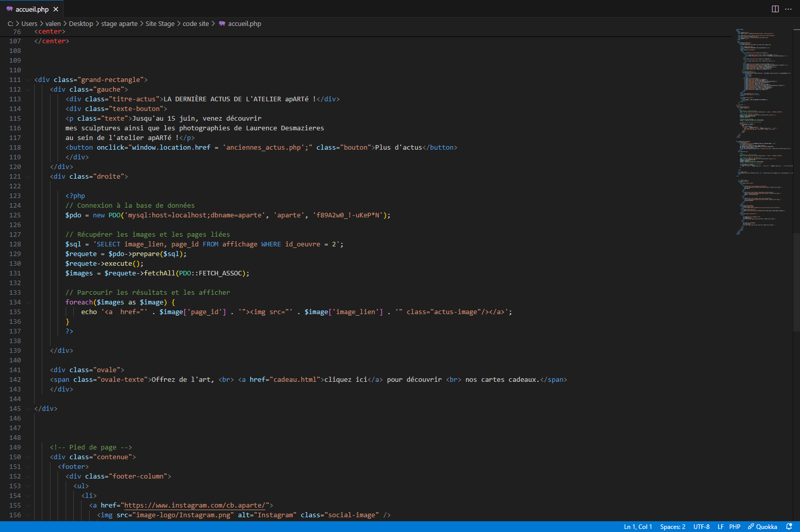Fold the gauche div at line 112
This screenshot has height=532, width=800.
click(x=29, y=90)
